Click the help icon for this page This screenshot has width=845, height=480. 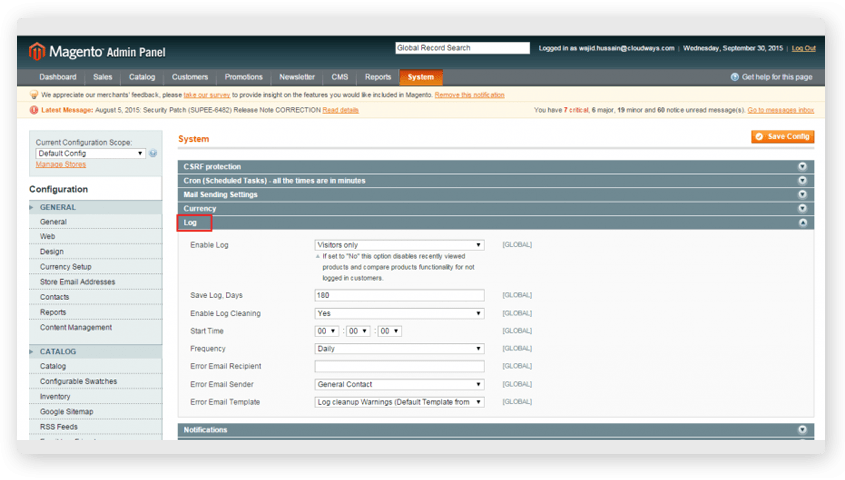(735, 77)
